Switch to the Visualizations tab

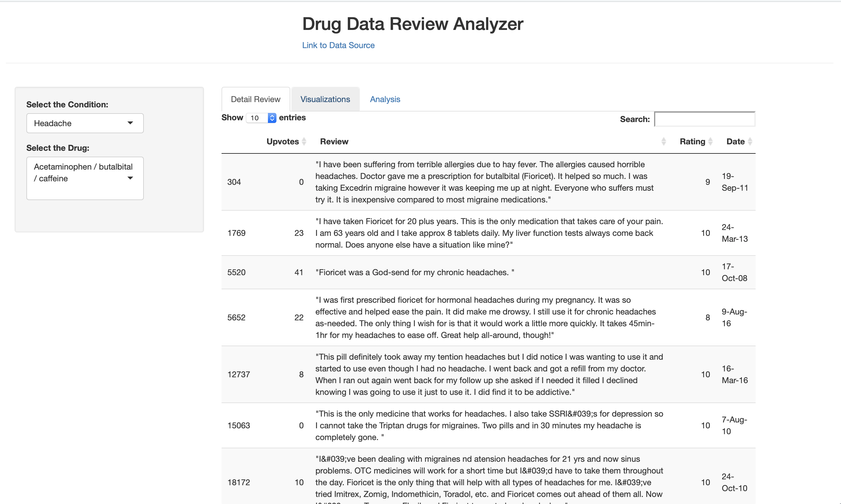point(325,99)
